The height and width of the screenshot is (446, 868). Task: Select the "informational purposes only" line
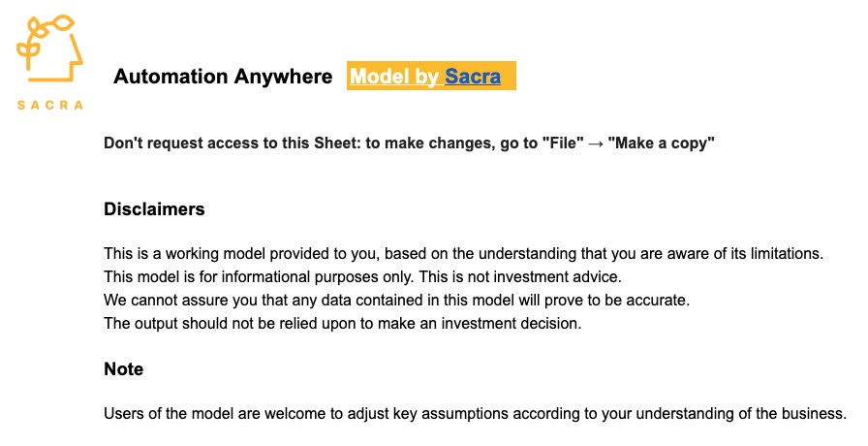click(362, 277)
